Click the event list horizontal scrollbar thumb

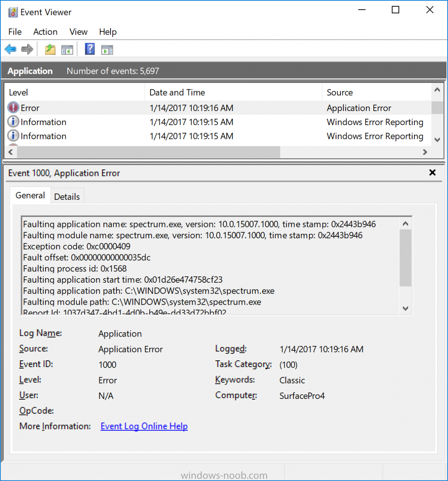tap(149, 152)
